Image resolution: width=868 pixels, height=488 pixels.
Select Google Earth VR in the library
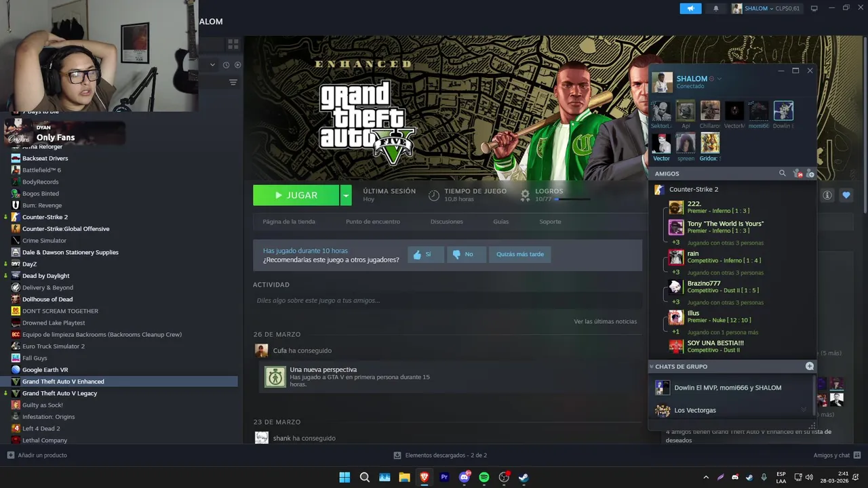[45, 369]
